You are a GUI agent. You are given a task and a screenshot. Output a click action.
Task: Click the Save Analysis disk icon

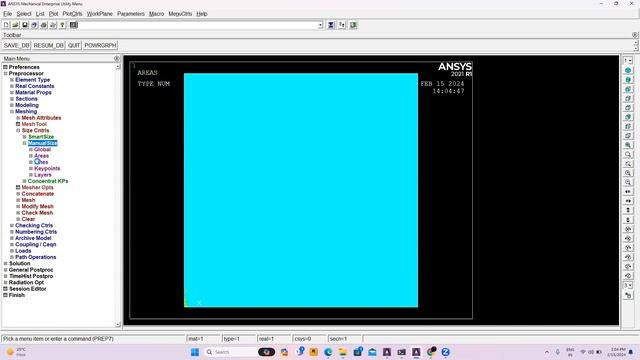click(x=25, y=25)
